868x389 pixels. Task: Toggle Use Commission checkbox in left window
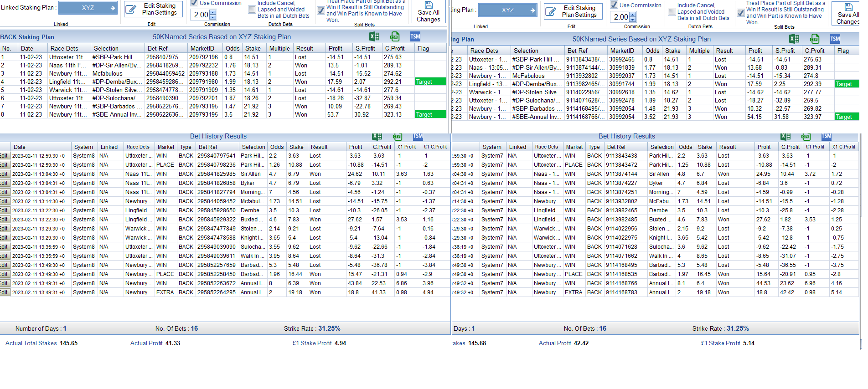(194, 3)
